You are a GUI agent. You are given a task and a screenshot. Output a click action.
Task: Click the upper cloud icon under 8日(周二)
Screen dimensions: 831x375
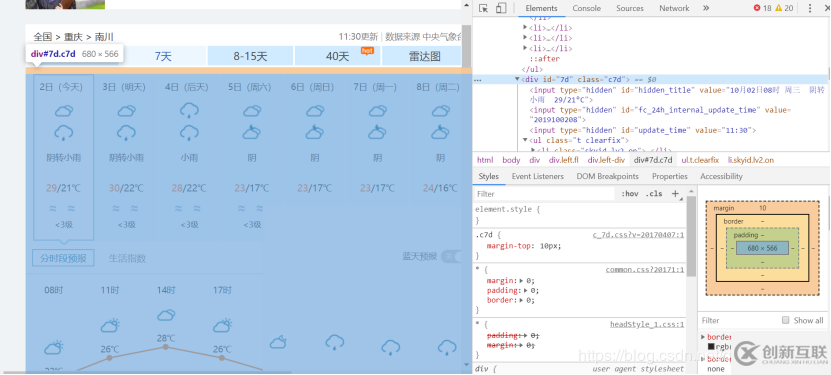[x=440, y=111]
